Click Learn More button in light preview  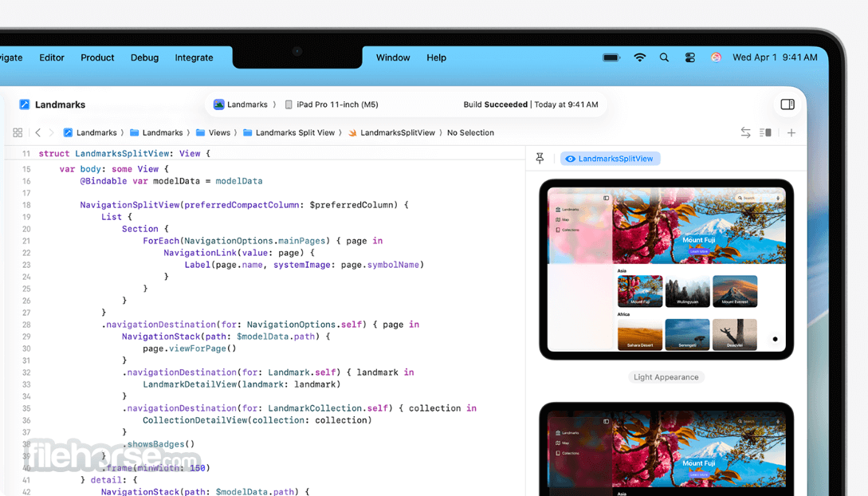(698, 251)
